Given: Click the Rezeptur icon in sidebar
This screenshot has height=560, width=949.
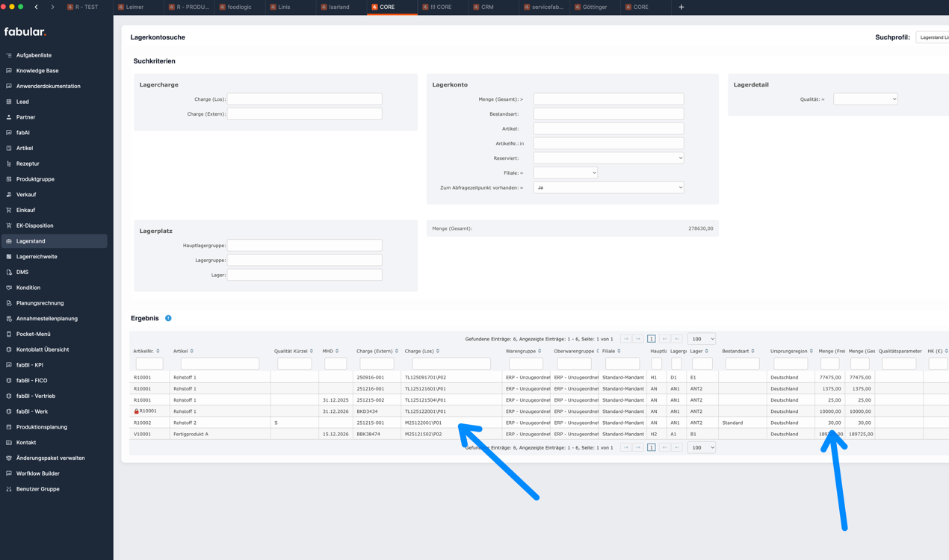Looking at the screenshot, I should pyautogui.click(x=9, y=164).
